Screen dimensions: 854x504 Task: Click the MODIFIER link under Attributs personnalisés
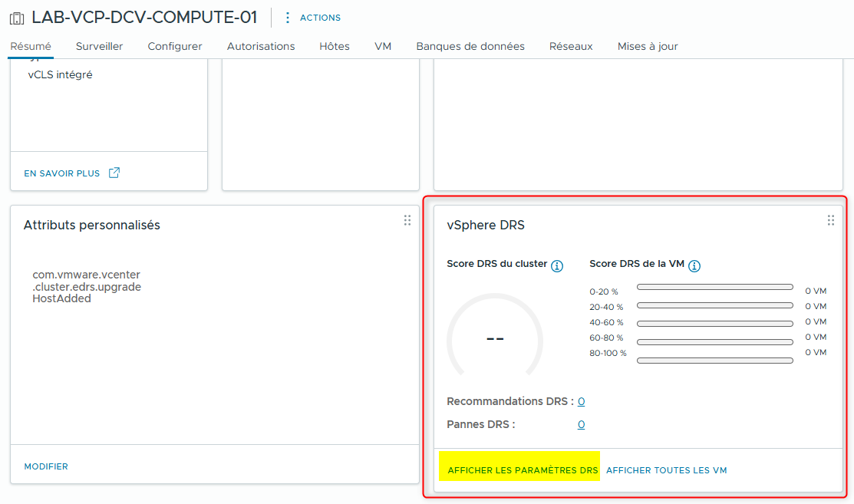point(45,466)
